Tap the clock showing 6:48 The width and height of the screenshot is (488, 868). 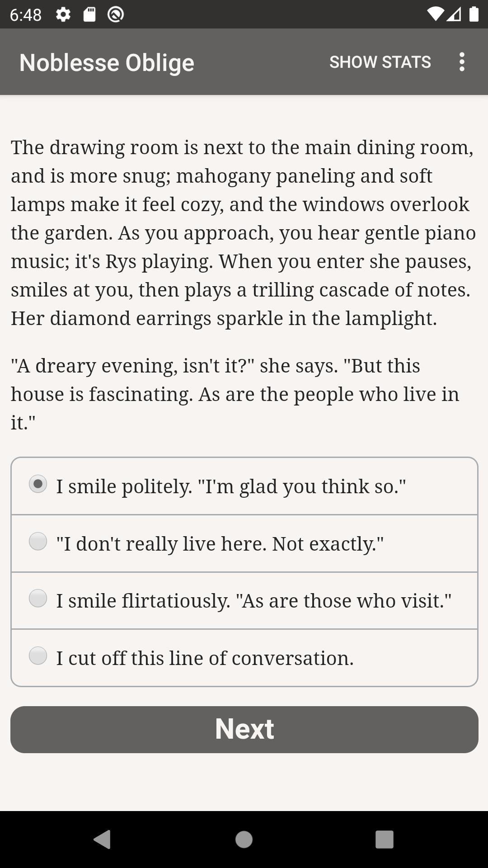click(x=26, y=15)
